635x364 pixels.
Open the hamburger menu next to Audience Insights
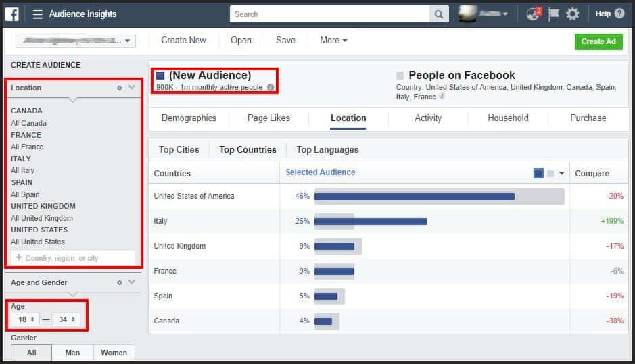point(37,14)
